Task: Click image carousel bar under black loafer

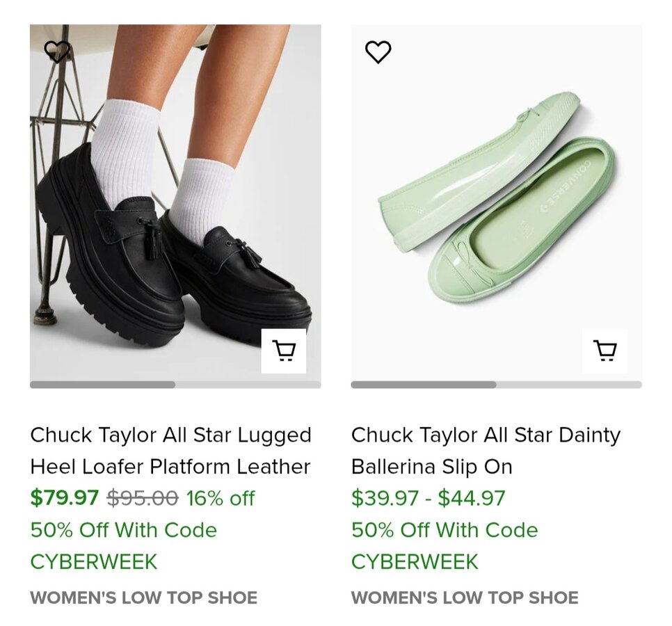Action: tap(175, 385)
